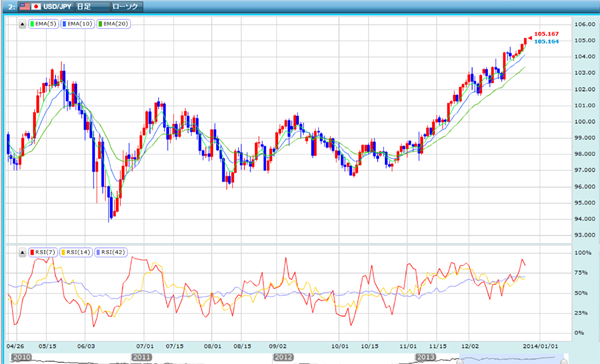Click the blue 105.164 price label
The image size is (600, 364).
(546, 41)
